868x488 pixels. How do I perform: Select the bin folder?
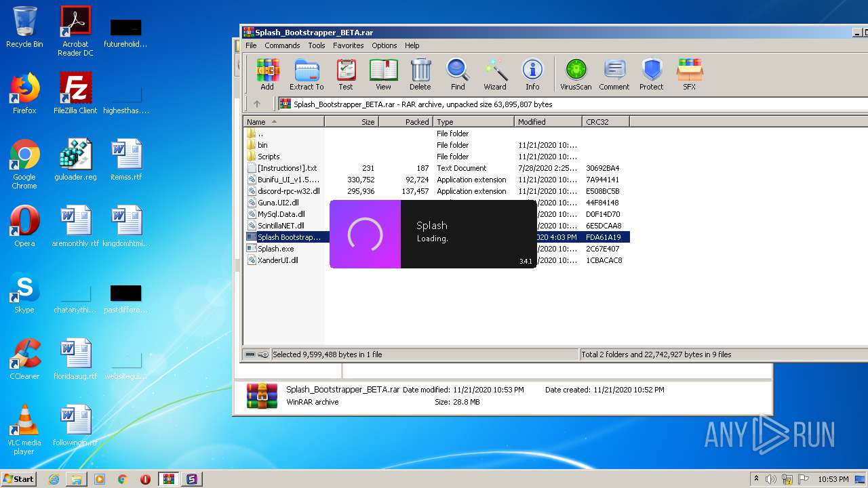437,145
